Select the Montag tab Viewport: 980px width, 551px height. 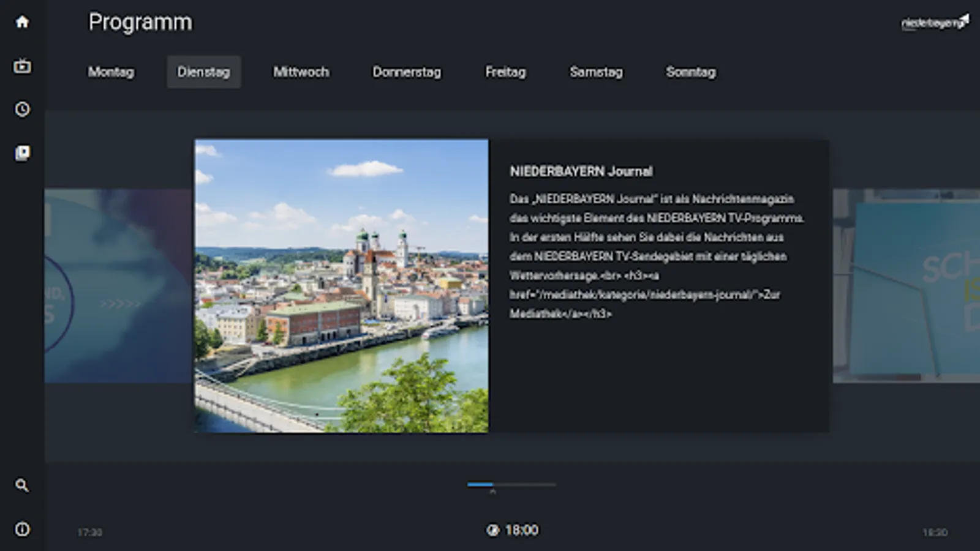coord(111,72)
